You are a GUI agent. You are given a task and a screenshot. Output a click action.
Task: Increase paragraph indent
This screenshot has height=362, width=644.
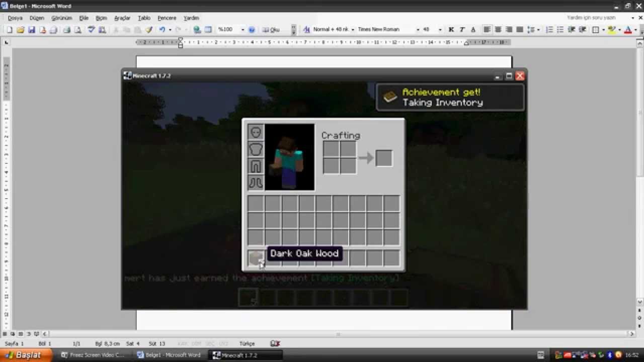[583, 30]
